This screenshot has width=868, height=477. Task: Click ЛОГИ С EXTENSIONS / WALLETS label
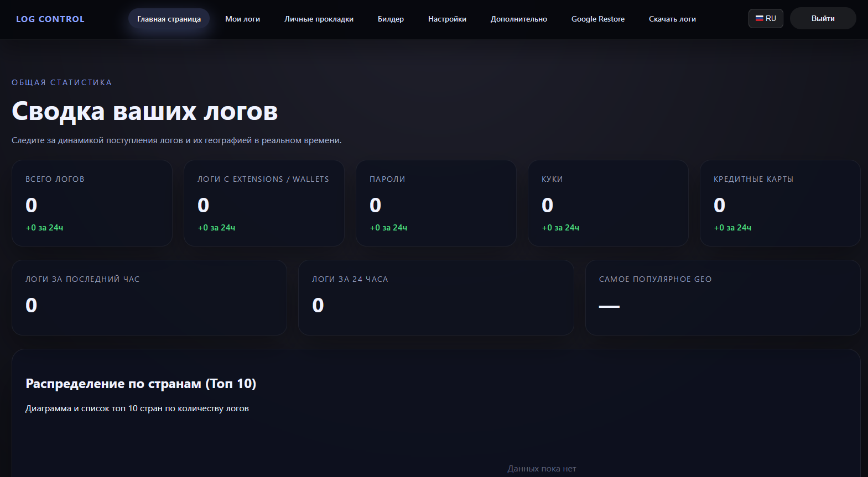(x=263, y=179)
